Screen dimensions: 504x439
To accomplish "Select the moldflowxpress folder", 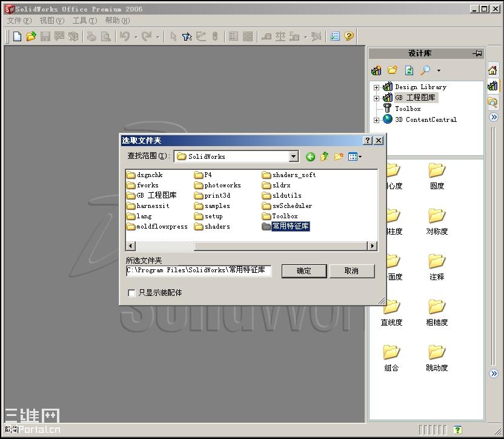I will click(x=157, y=226).
